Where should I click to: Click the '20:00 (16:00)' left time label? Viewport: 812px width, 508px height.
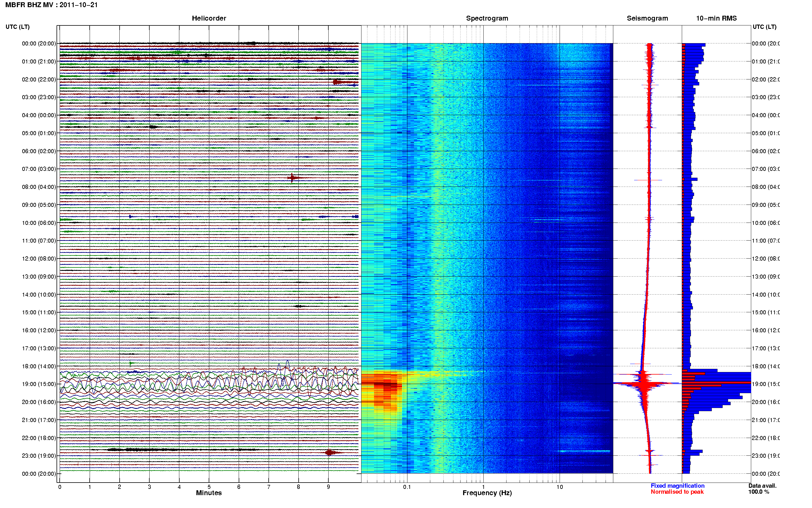click(x=39, y=402)
